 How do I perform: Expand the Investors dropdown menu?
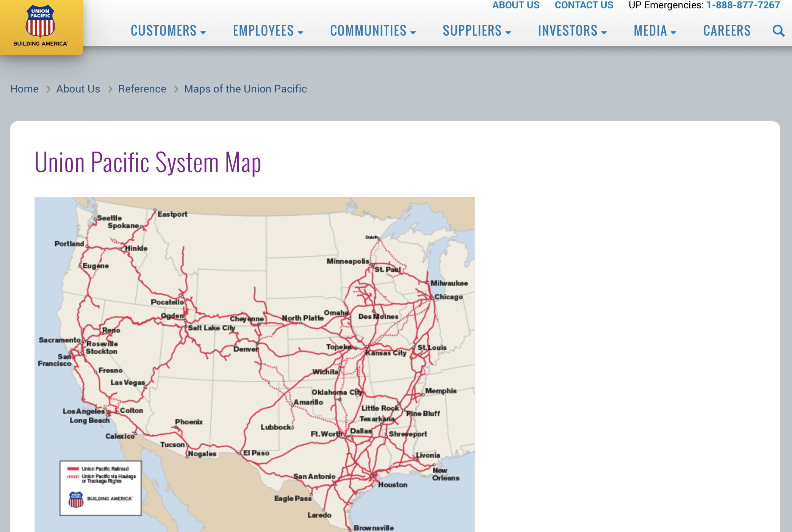pyautogui.click(x=573, y=31)
